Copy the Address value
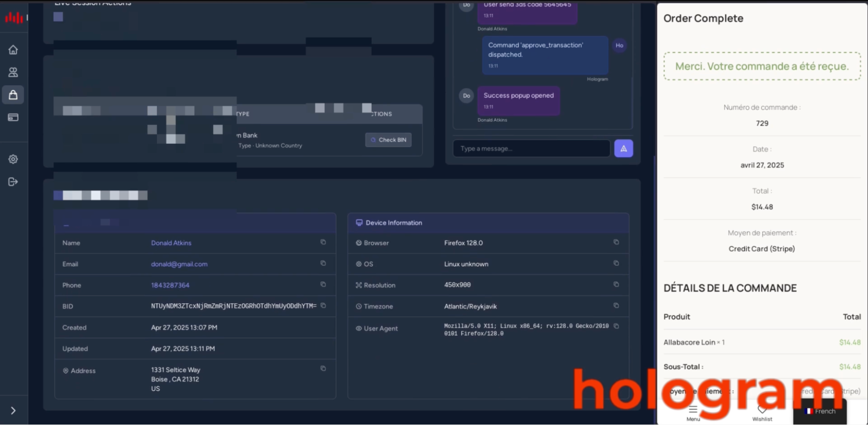This screenshot has height=425, width=868. (x=323, y=369)
